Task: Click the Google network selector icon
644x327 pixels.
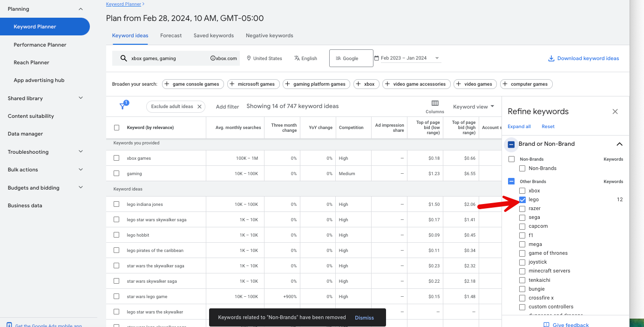Action: click(339, 58)
